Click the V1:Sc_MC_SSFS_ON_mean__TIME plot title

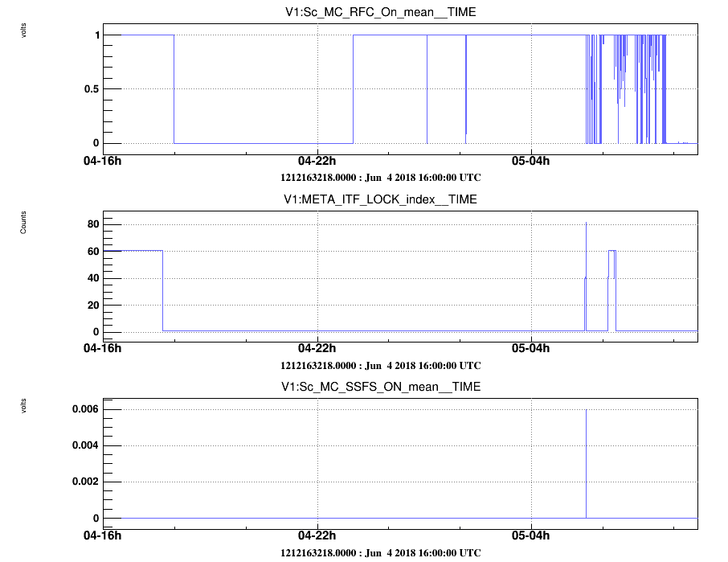[380, 387]
